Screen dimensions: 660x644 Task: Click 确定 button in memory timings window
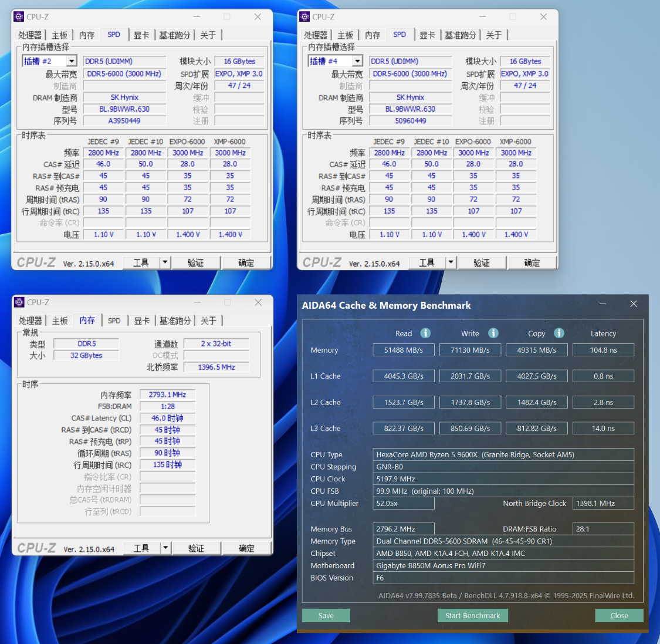pyautogui.click(x=246, y=548)
